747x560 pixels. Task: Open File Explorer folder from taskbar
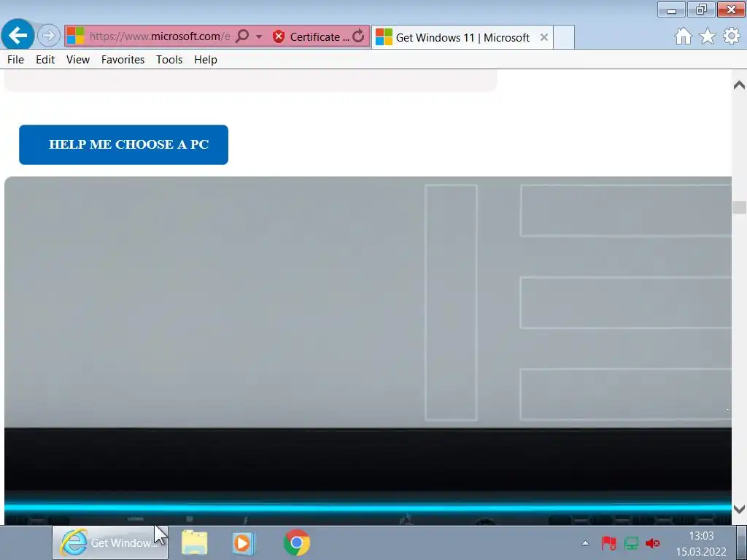pyautogui.click(x=194, y=542)
